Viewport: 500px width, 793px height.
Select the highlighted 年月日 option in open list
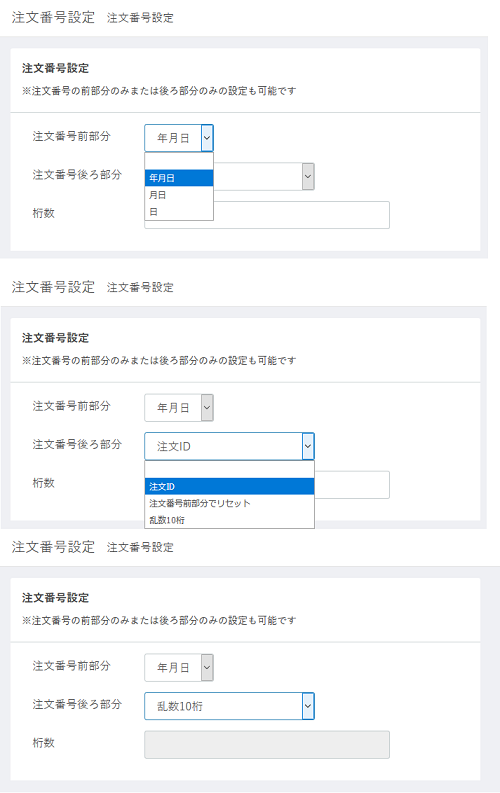pyautogui.click(x=179, y=178)
